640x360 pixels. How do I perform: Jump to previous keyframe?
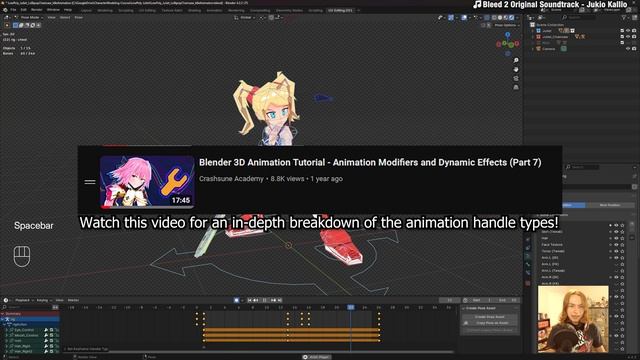pyautogui.click(x=256, y=300)
